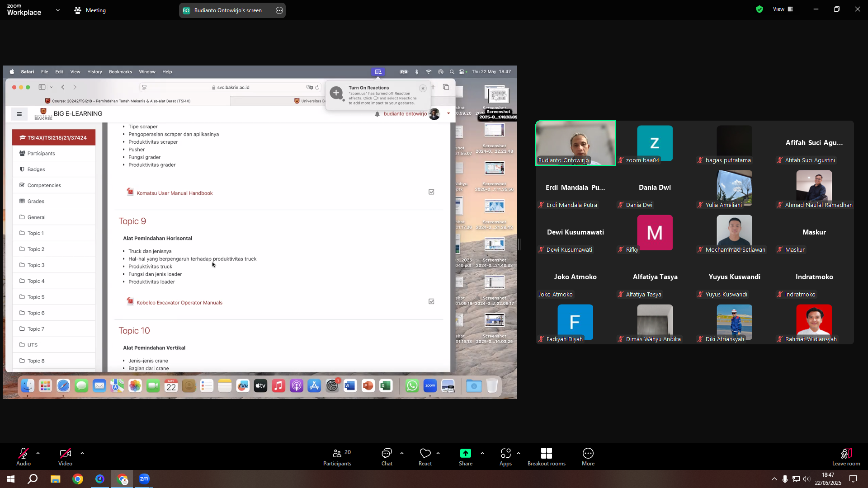Open Competencies in course sidebar

pos(54,185)
